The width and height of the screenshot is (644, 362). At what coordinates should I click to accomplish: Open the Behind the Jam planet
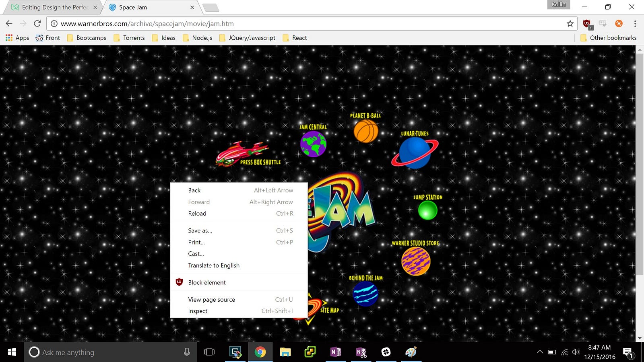click(365, 293)
